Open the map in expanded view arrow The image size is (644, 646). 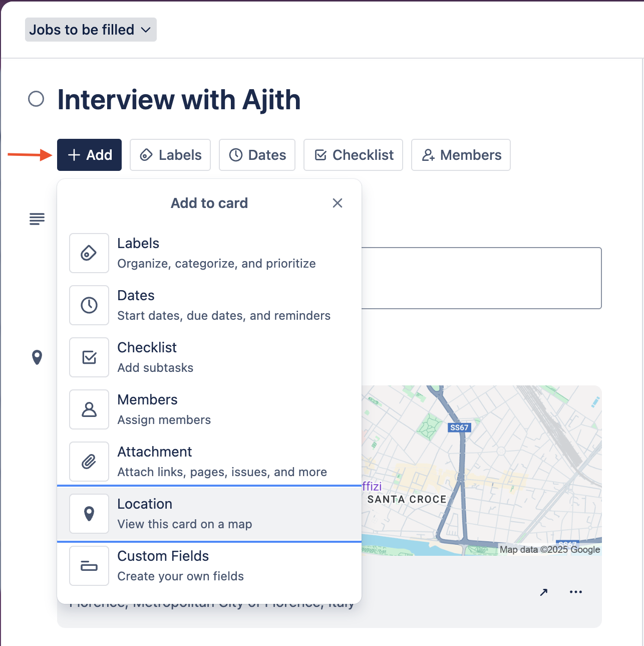pos(543,592)
